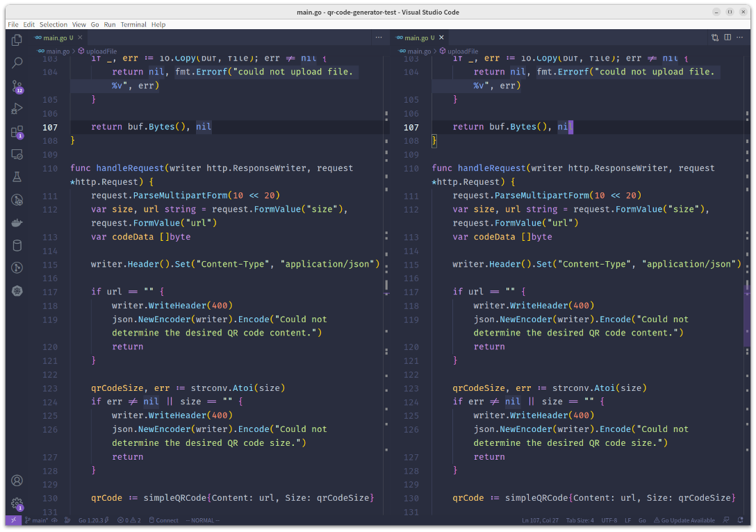
Task: Click Go Update Available notification
Action: [x=684, y=520]
